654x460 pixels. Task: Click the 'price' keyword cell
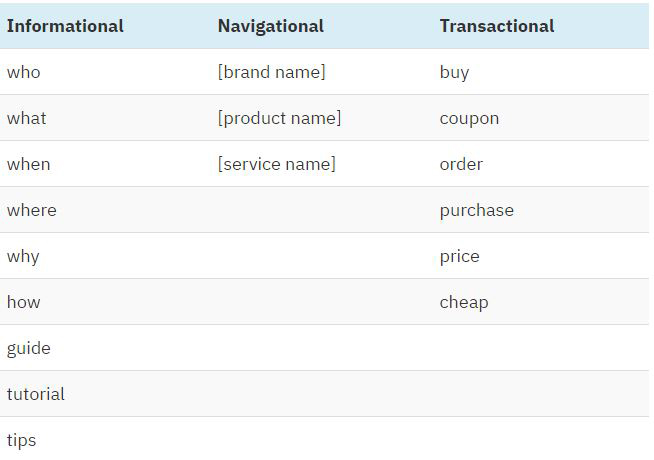point(459,256)
